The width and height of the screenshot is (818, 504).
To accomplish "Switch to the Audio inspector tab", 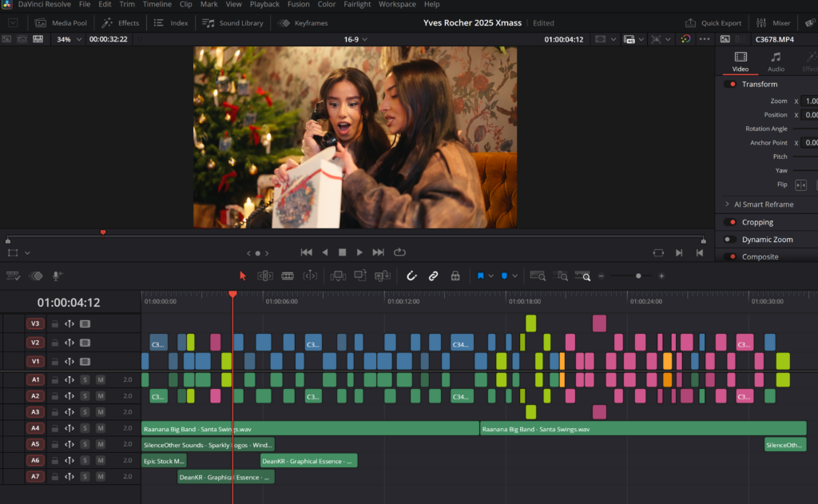I will (x=776, y=62).
